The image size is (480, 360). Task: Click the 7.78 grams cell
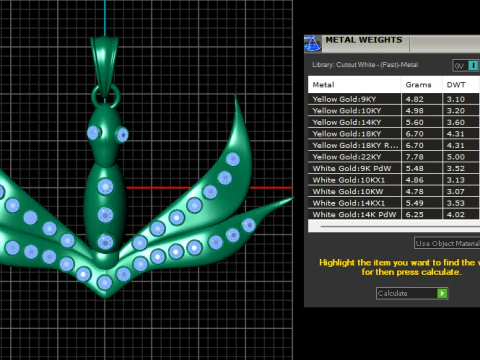click(422, 157)
